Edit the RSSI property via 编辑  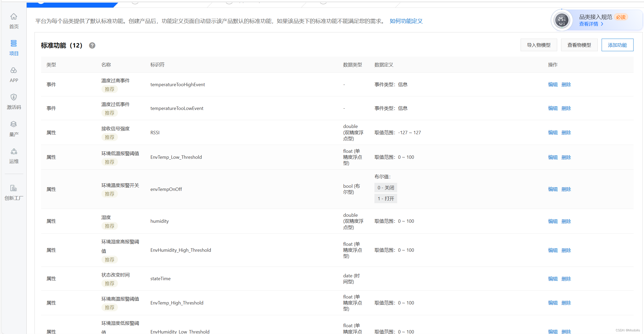[552, 132]
